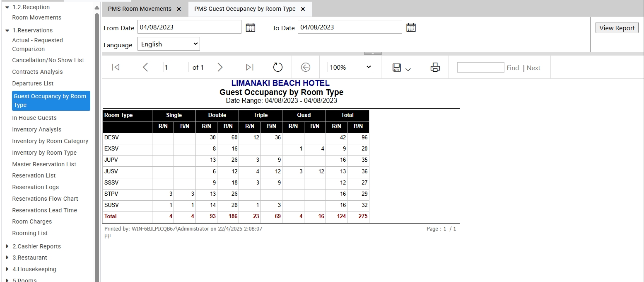Click the To Date input field
This screenshot has width=644, height=282.
click(350, 27)
